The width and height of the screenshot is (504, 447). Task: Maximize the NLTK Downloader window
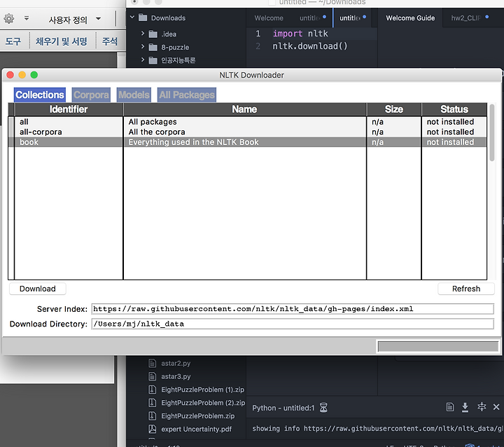[x=34, y=75]
